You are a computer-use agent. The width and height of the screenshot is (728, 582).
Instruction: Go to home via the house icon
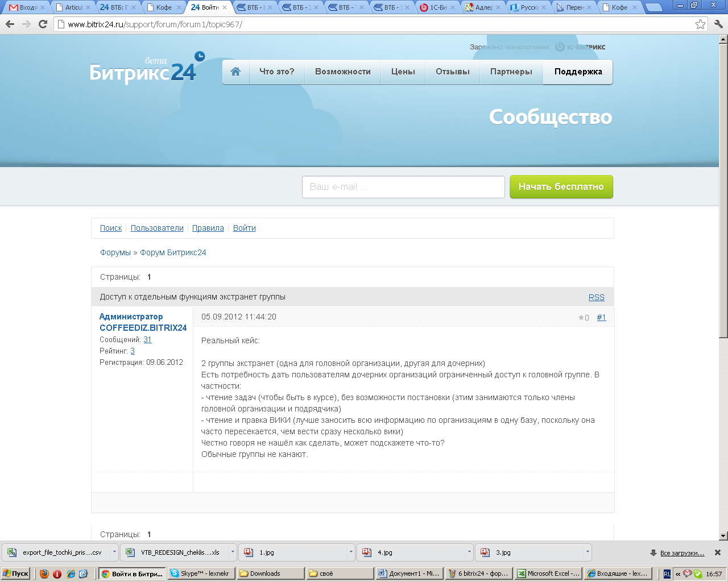(235, 72)
